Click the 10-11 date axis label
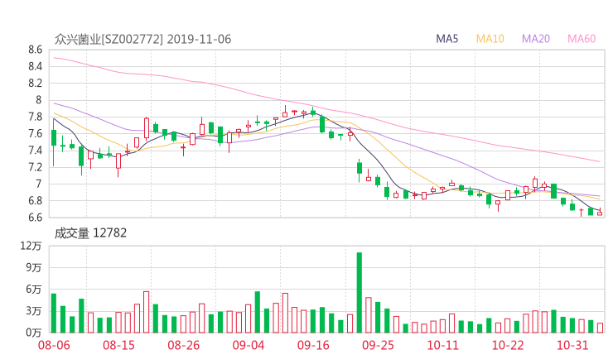 [x=442, y=345]
